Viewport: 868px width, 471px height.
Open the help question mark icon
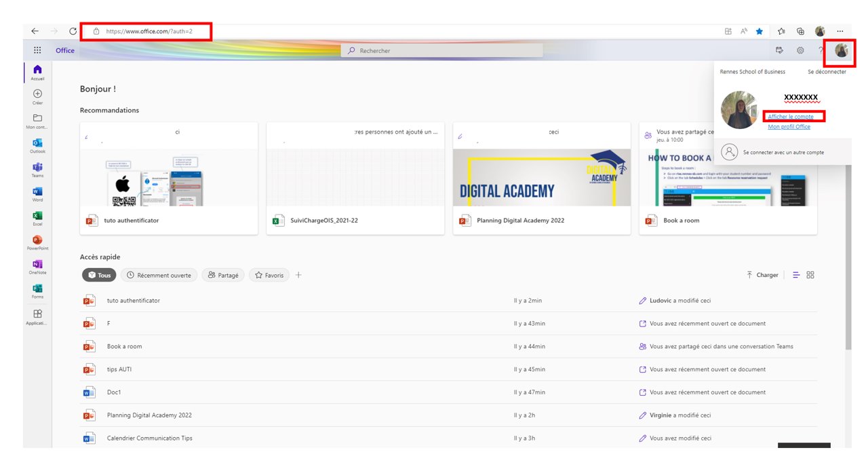(x=821, y=50)
